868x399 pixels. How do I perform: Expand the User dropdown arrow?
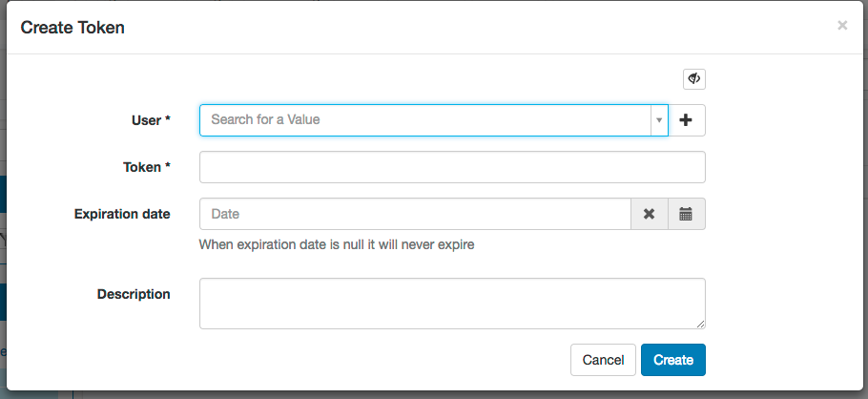[x=658, y=120]
